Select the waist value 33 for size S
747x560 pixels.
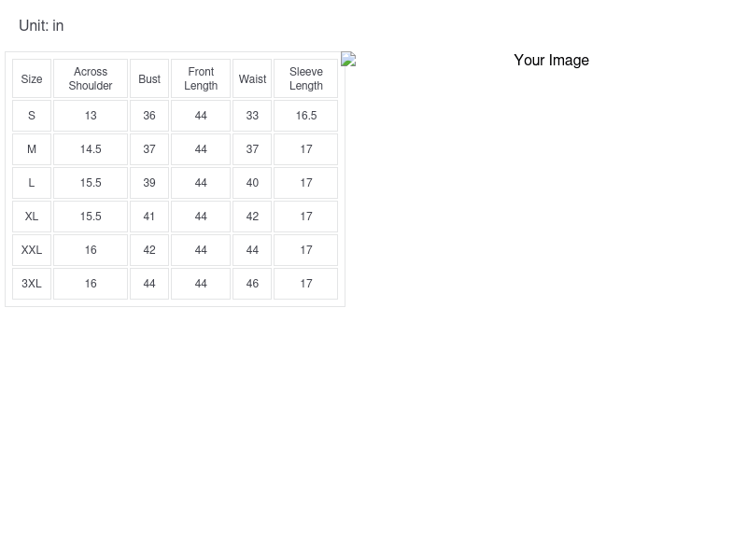click(x=252, y=116)
